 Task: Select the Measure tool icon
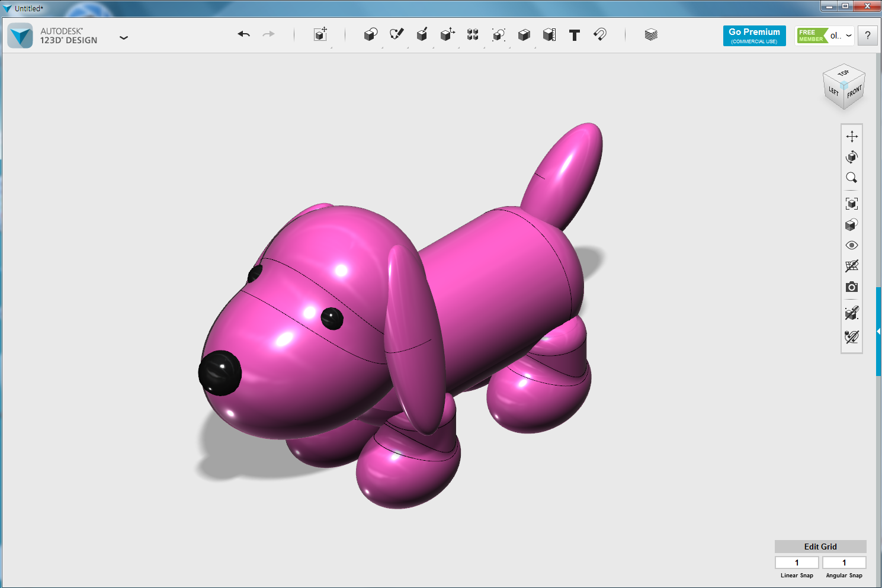(549, 34)
